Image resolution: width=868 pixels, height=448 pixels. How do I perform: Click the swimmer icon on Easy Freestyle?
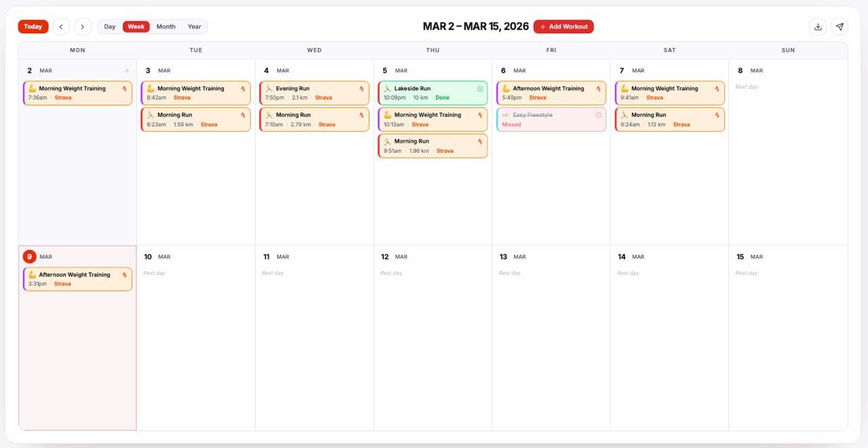507,116
